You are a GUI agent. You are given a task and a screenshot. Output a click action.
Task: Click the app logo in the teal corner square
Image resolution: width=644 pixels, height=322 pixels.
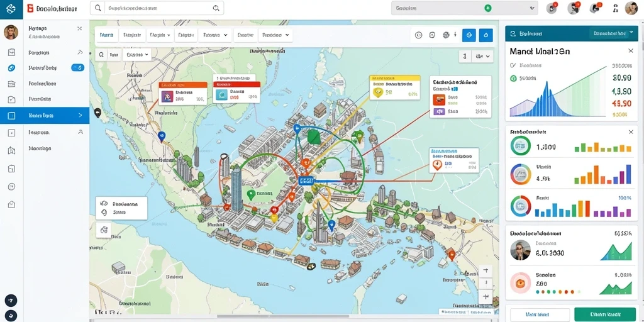(11, 9)
